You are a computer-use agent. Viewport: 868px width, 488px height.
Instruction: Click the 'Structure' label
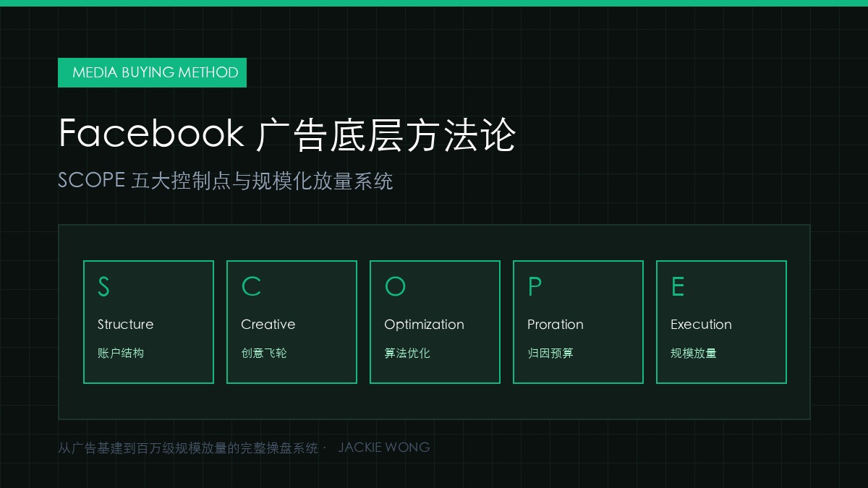pos(126,324)
